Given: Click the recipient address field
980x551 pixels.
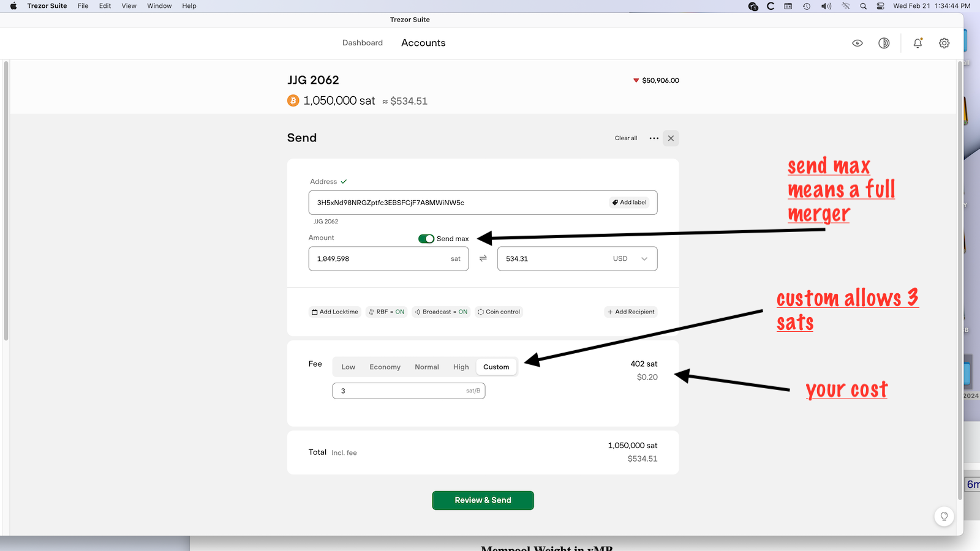Looking at the screenshot, I should (x=483, y=203).
